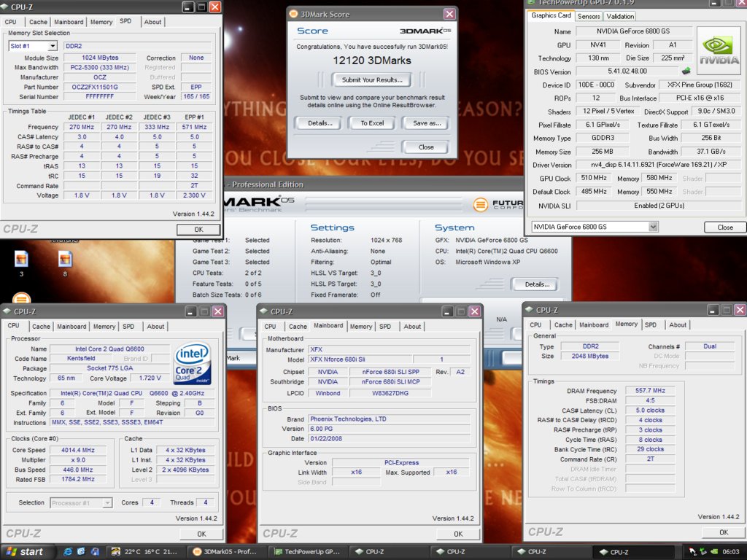
Task: Open the Windows start button
Action: 26,551
